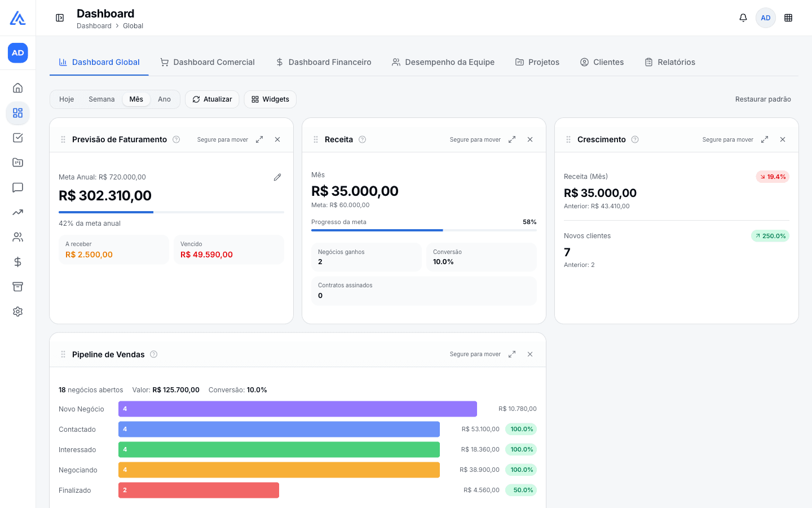The image size is (812, 508).
Task: Click the orange Negociando pipeline bar
Action: [x=279, y=470]
